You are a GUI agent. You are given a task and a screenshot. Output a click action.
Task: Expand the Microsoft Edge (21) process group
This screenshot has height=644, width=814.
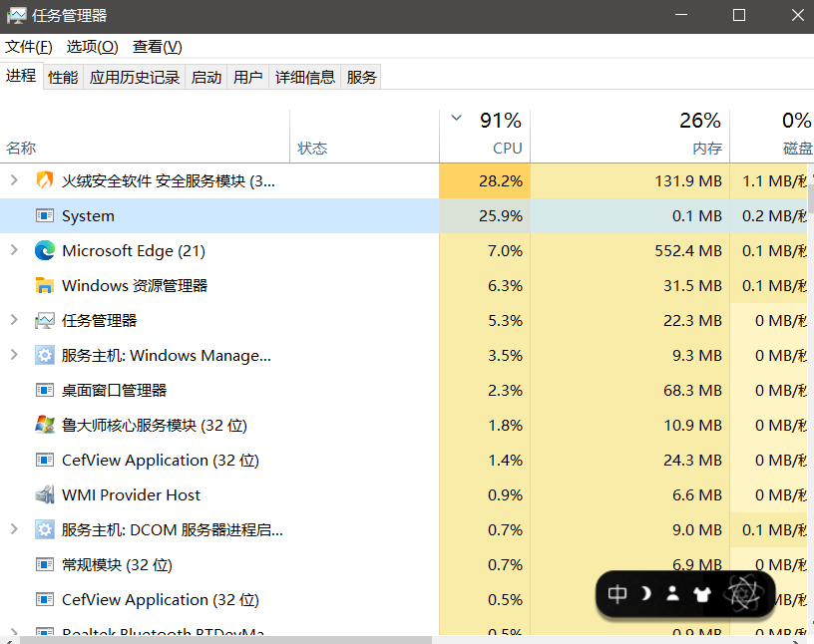tap(14, 251)
